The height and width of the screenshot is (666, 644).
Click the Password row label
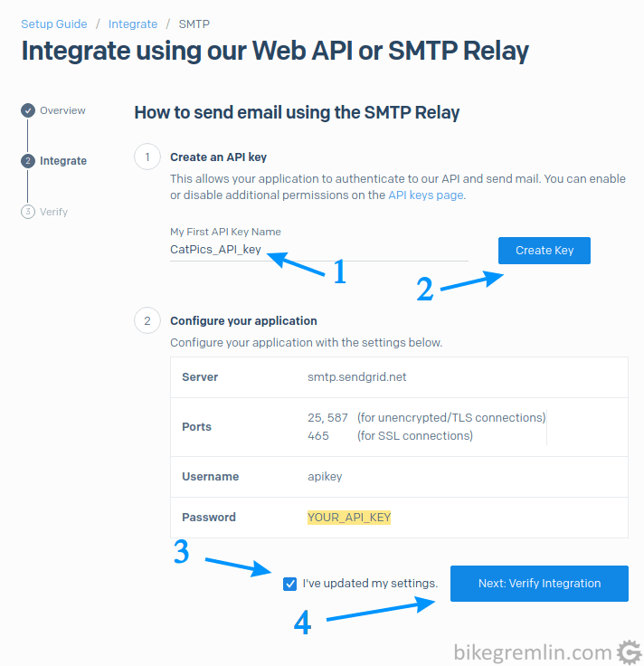point(209,518)
